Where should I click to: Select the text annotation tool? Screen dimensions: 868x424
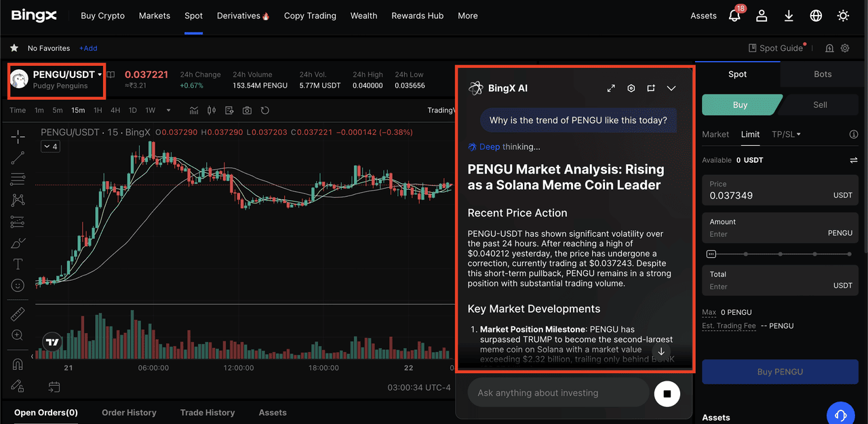[x=18, y=264]
